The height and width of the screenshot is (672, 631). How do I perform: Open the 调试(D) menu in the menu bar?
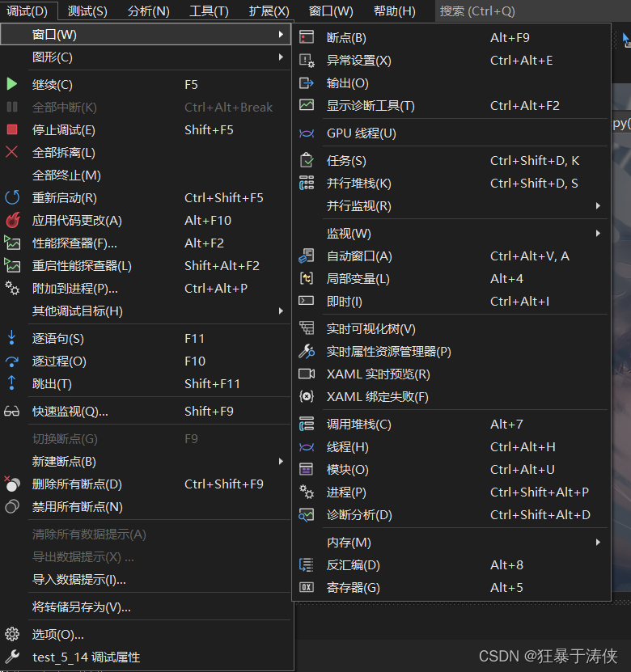click(27, 11)
